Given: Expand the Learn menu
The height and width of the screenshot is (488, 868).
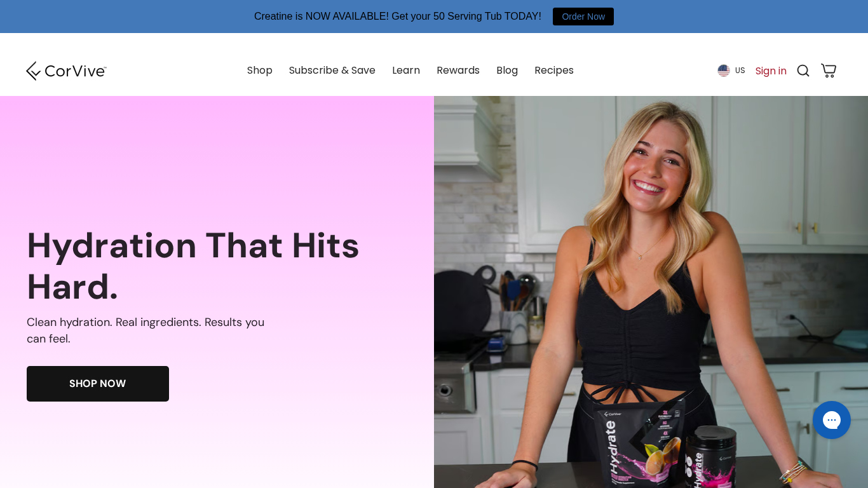Looking at the screenshot, I should [406, 71].
